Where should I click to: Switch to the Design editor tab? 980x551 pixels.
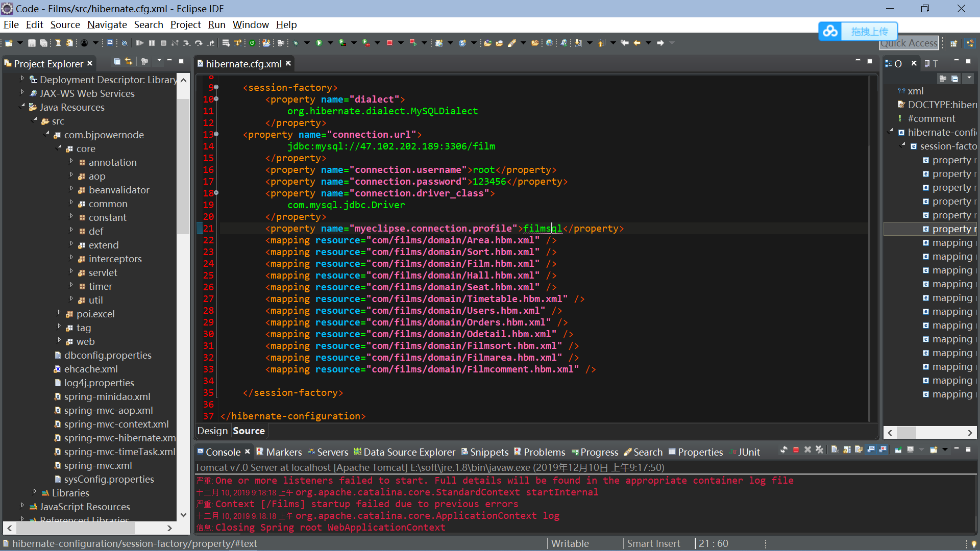click(x=212, y=431)
